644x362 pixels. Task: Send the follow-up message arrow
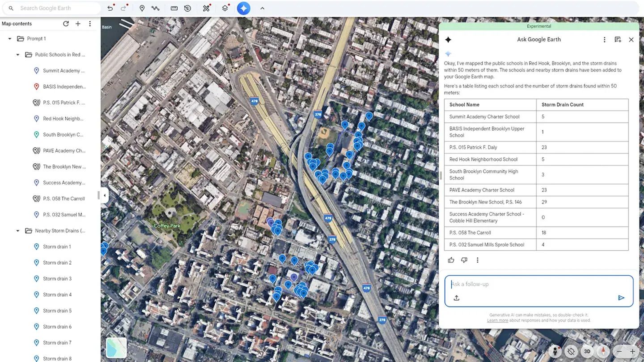tap(621, 298)
